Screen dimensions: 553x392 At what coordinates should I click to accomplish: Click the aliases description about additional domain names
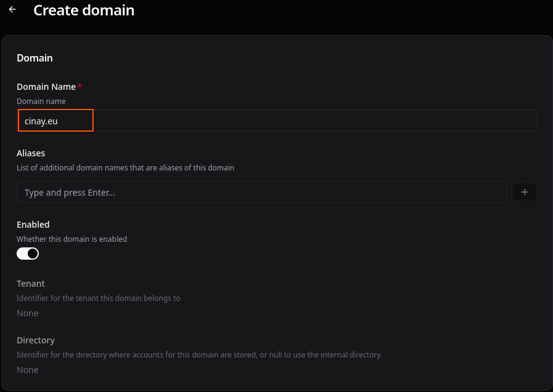(x=126, y=167)
